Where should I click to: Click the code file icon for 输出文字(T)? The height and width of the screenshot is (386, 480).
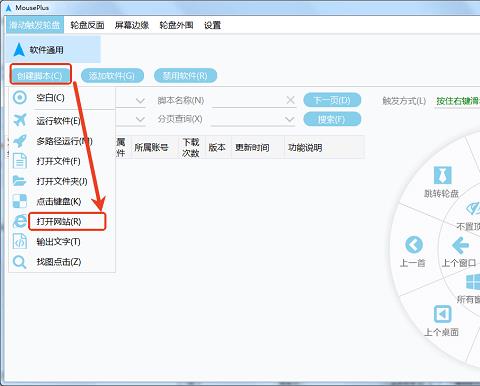[20, 241]
